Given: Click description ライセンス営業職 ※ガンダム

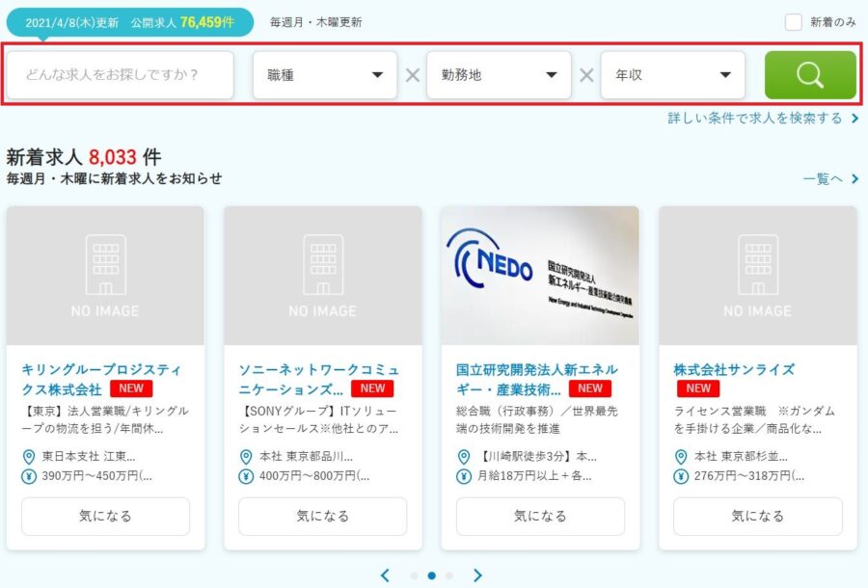Looking at the screenshot, I should tap(754, 420).
